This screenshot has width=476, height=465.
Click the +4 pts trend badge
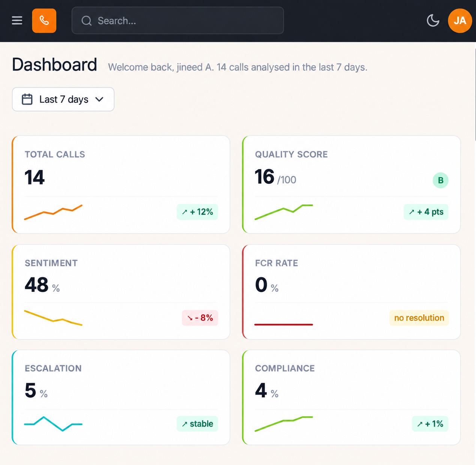426,212
